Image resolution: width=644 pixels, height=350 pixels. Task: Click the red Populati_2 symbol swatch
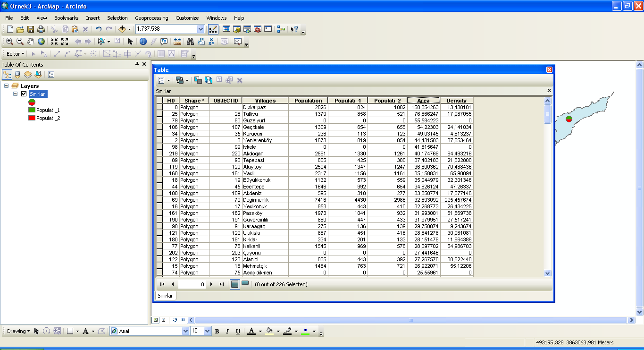point(32,118)
